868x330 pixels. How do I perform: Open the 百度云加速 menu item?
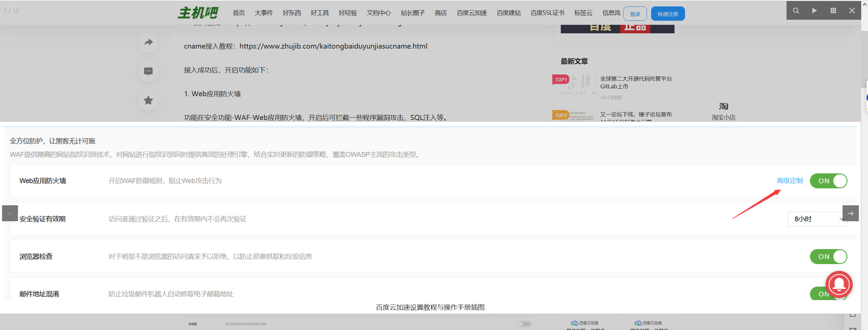(x=472, y=13)
